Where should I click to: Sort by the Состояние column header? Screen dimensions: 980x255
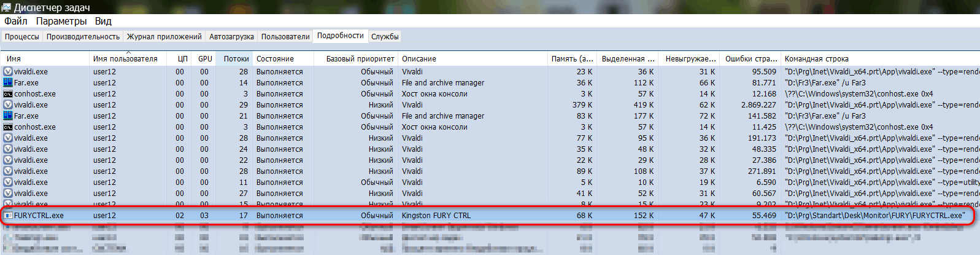pos(282,59)
